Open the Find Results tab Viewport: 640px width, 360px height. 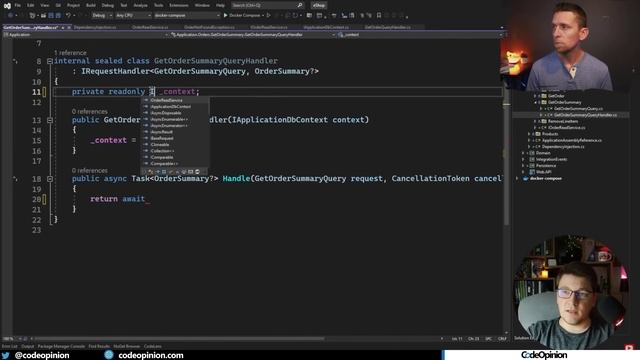(x=99, y=346)
